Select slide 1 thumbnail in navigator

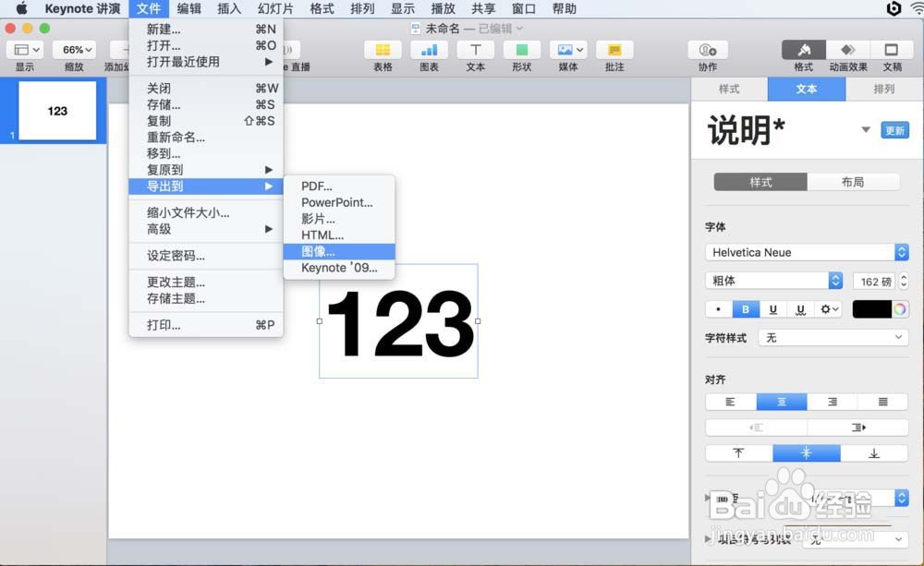click(57, 111)
